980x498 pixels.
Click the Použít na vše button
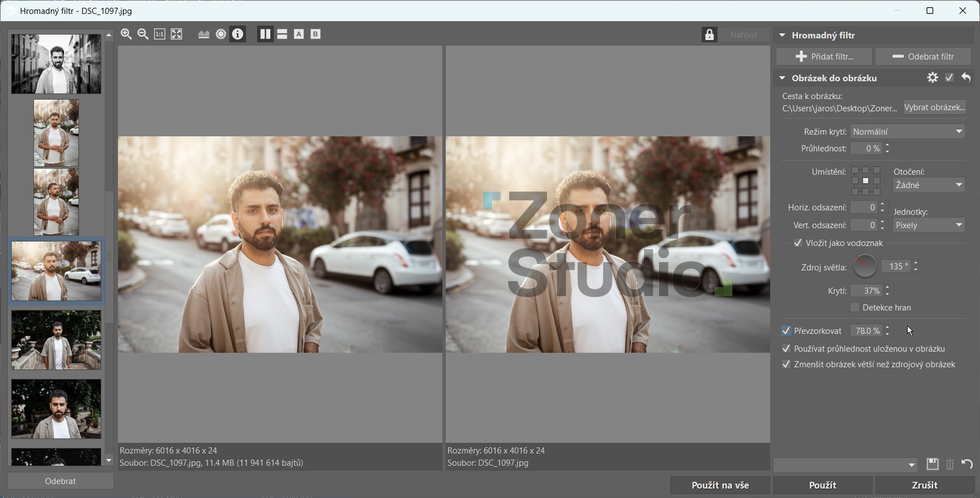coord(720,485)
